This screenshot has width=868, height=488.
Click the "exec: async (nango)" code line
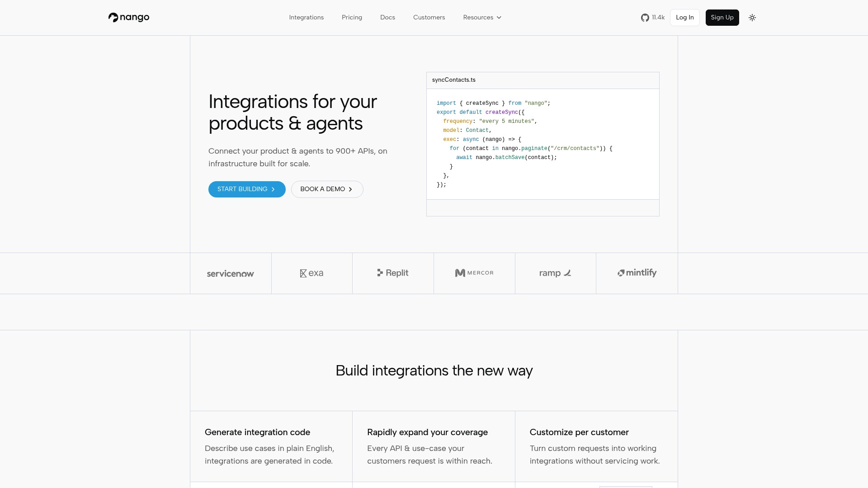coord(482,140)
